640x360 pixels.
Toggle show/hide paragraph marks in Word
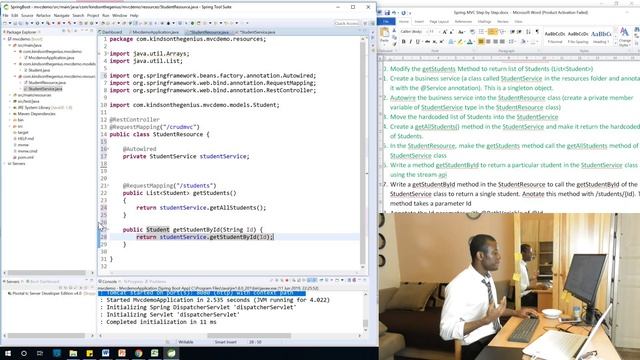point(537,31)
